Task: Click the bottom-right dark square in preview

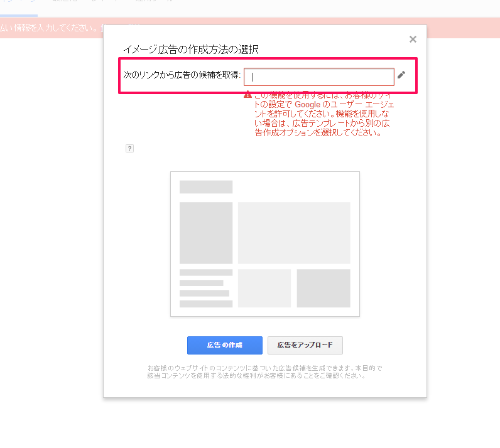Action: 323,288
